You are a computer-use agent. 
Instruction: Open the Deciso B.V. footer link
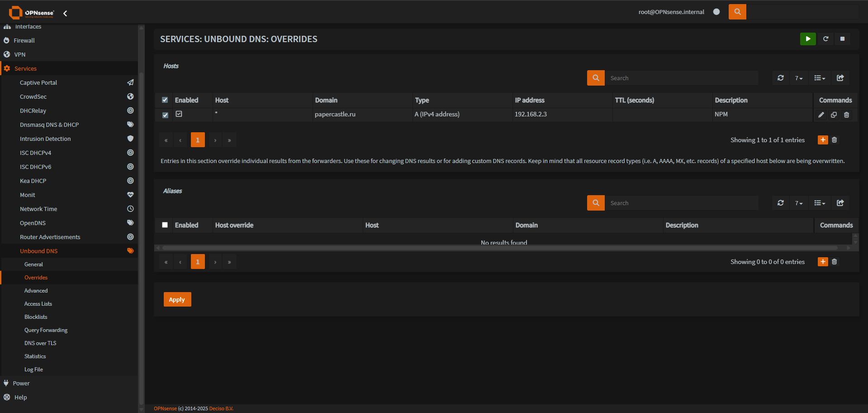tap(221, 408)
